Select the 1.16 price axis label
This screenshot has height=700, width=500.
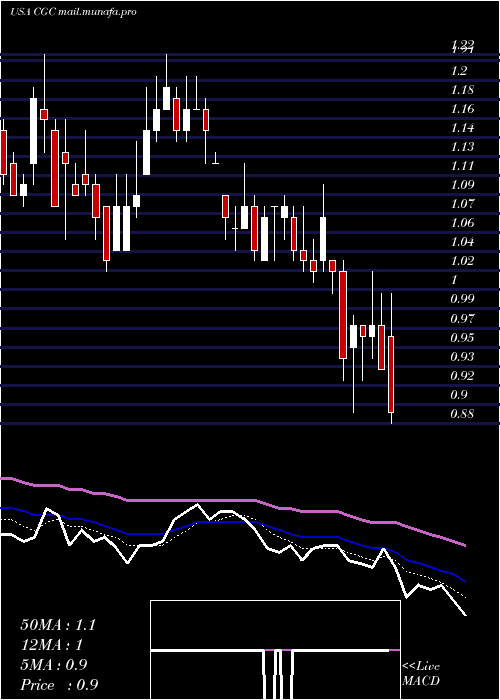[462, 109]
